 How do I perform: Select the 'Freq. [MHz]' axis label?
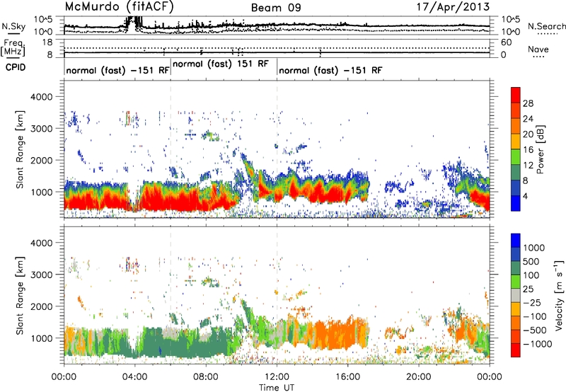(13, 47)
